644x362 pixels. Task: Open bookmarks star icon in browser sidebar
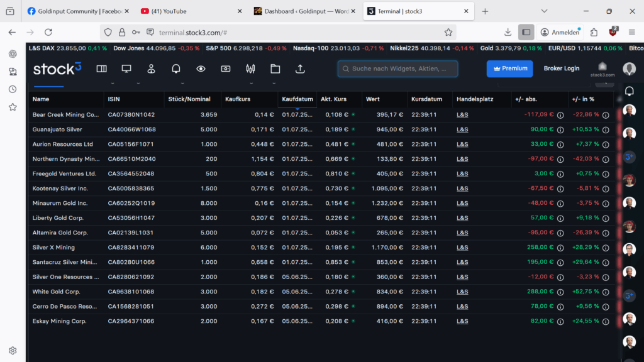[x=13, y=107]
